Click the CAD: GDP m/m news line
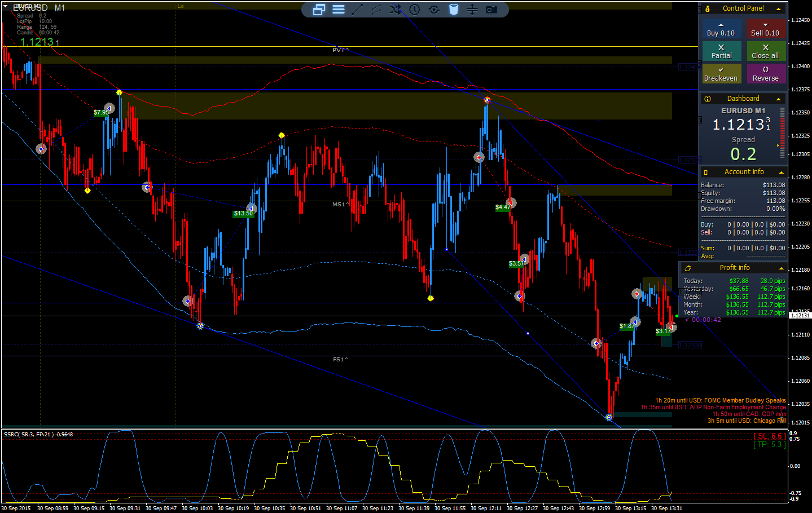Screen dimensions: 812x513 749,414
